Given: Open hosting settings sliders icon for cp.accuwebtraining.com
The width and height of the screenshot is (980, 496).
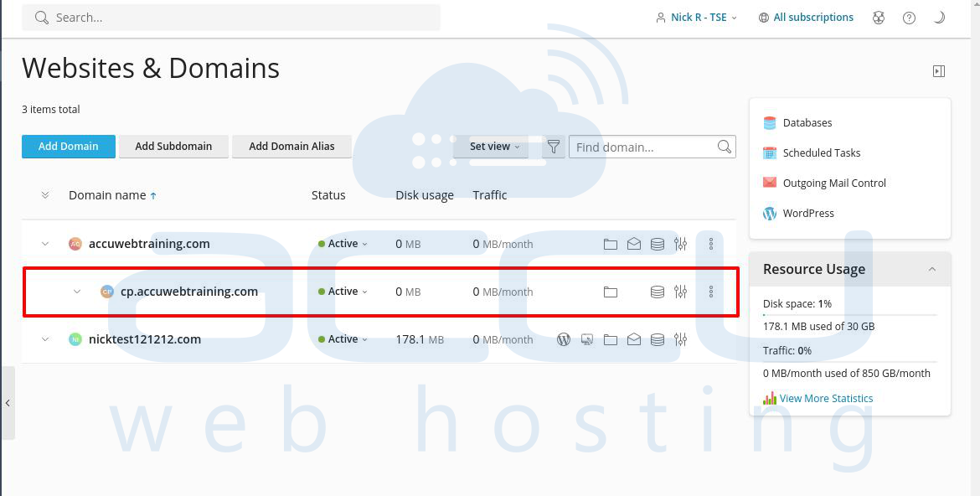Looking at the screenshot, I should 681,292.
